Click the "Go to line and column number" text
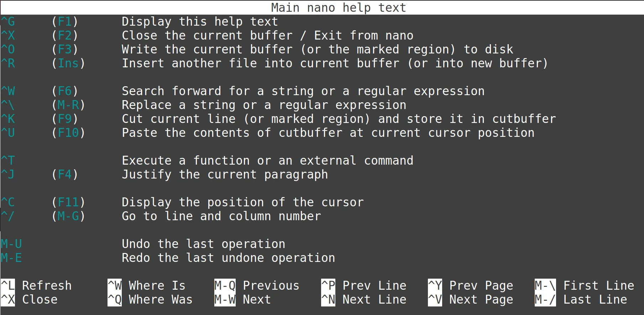Screen dimensions: 644x315 221,216
